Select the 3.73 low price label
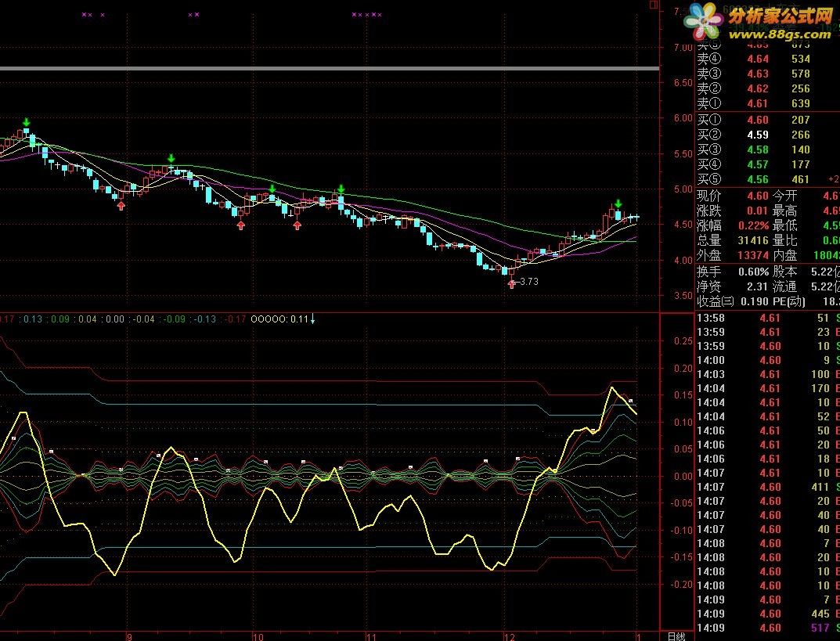The height and width of the screenshot is (641, 840). 528,282
